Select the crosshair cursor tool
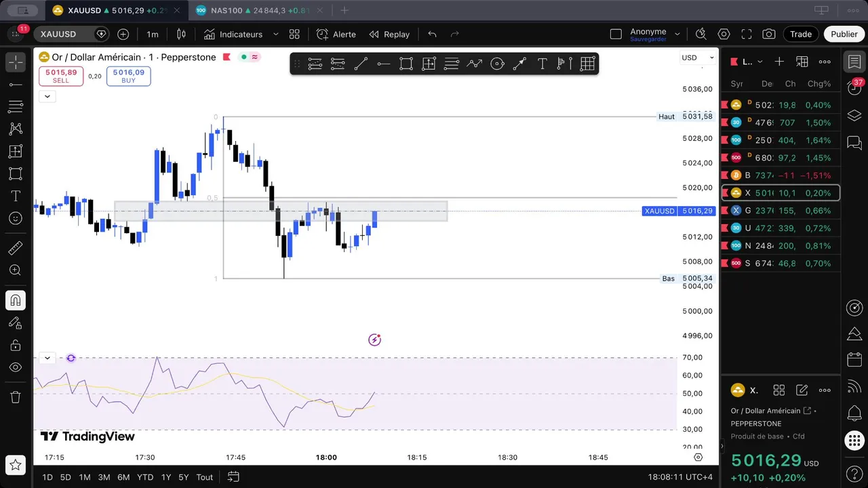The width and height of the screenshot is (868, 488). 15,62
